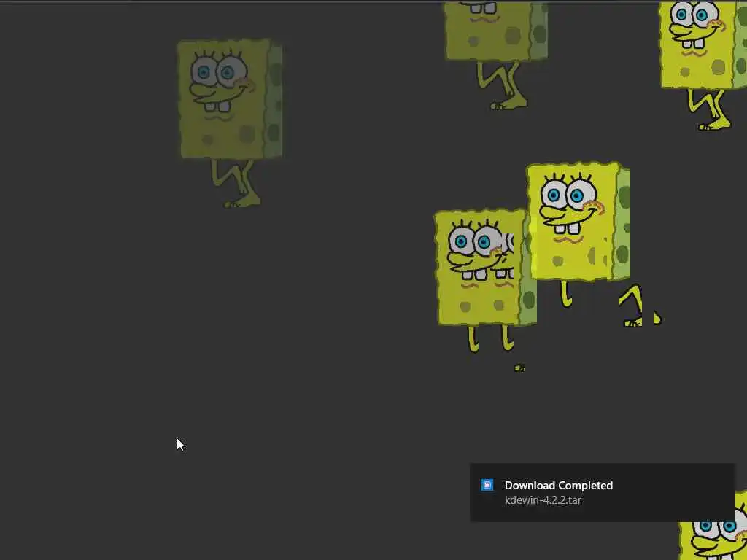Click the blue app icon in the notification
The height and width of the screenshot is (560, 747).
(x=487, y=485)
